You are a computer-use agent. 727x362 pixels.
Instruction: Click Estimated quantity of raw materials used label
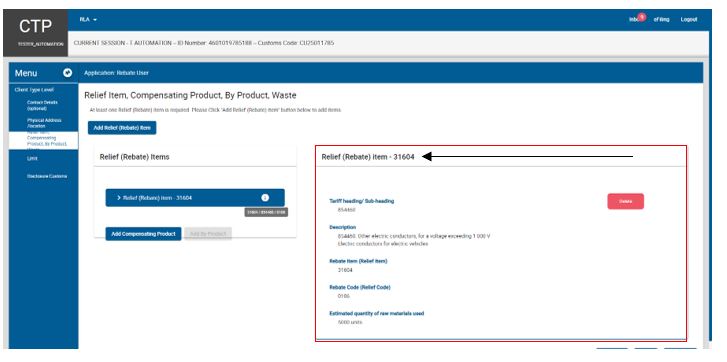tap(376, 314)
